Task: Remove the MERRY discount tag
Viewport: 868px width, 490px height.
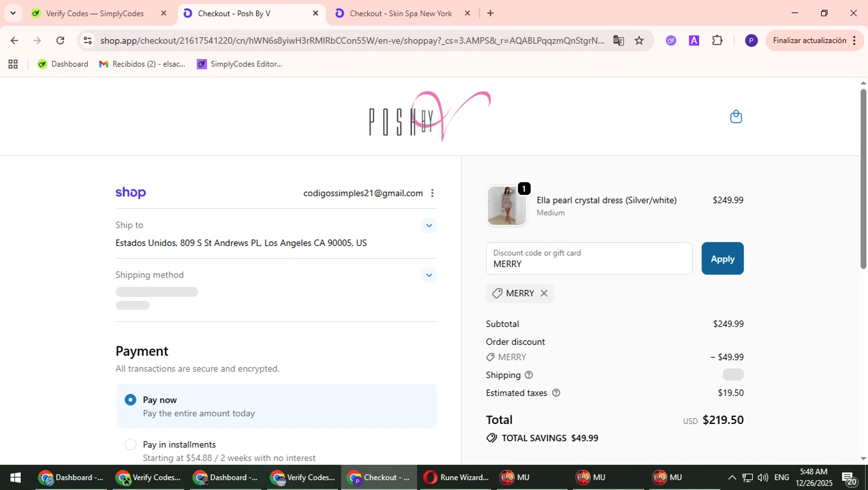Action: tap(544, 293)
